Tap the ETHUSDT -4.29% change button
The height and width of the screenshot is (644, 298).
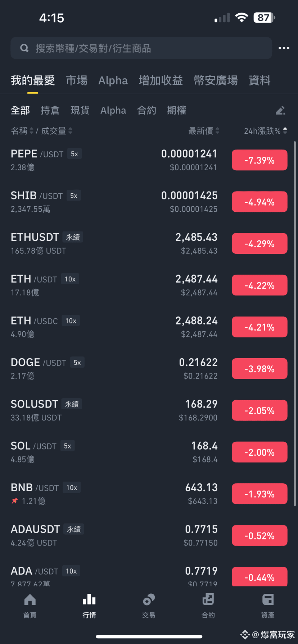click(x=259, y=243)
